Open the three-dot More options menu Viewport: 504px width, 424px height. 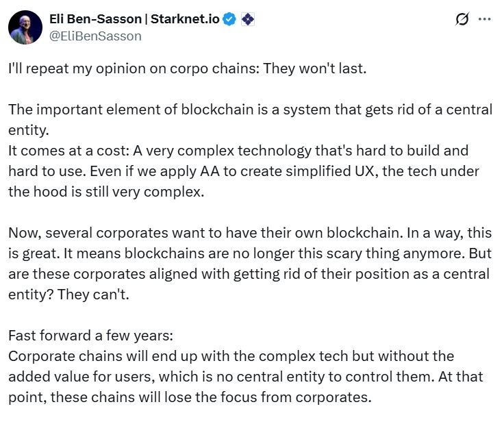[x=484, y=20]
